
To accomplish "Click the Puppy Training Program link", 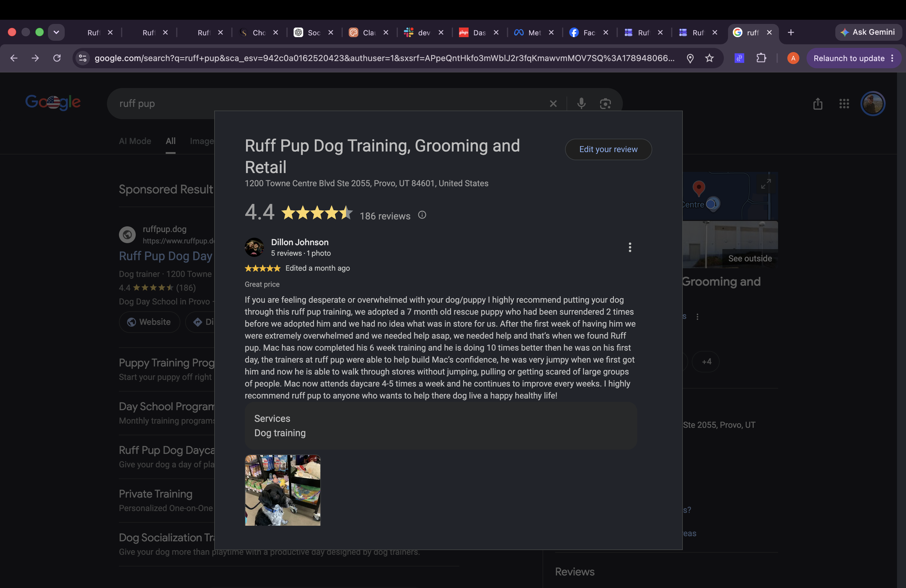I will 167,363.
